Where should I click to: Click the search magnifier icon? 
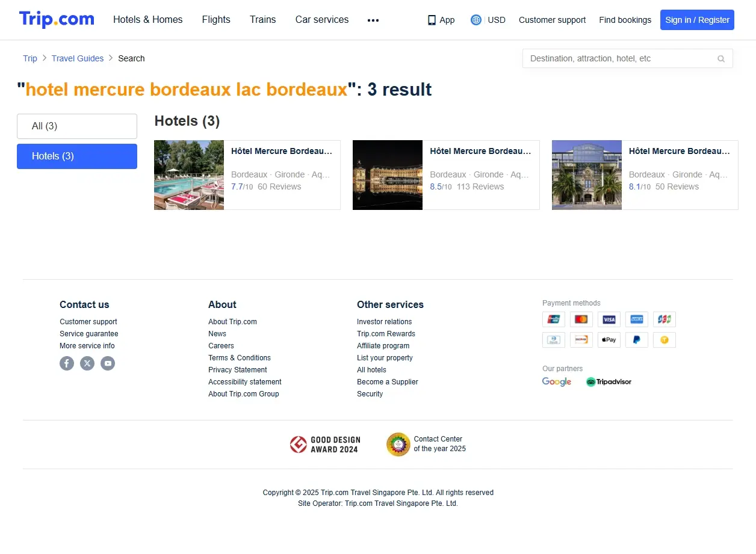[721, 58]
